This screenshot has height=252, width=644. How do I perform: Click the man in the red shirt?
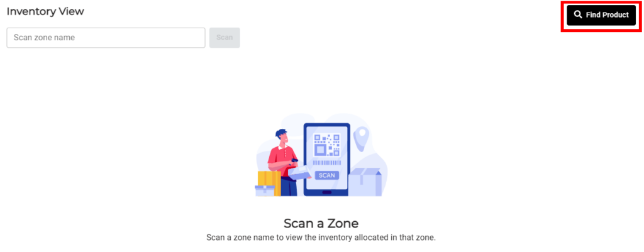[282, 162]
